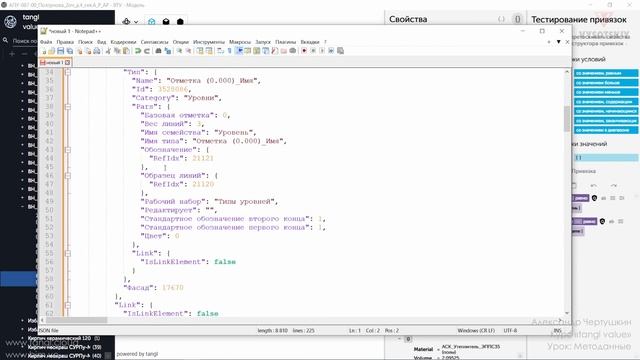The image size is (640, 360).
Task: Click the last blue condition block in tangl panel
Action: (606, 130)
